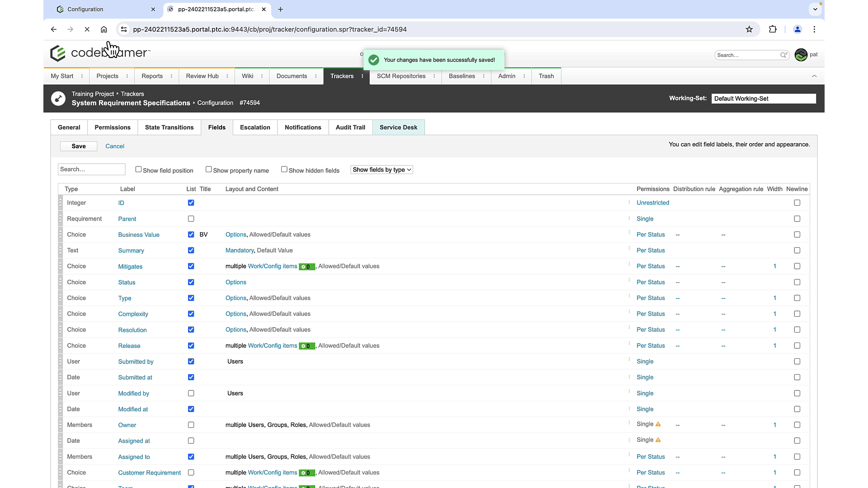The height and width of the screenshot is (488, 868).
Task: Click the browser back arrow
Action: tap(54, 29)
